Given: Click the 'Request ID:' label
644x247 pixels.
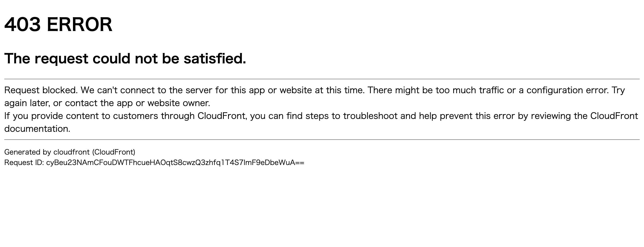Looking at the screenshot, I should [x=24, y=163].
